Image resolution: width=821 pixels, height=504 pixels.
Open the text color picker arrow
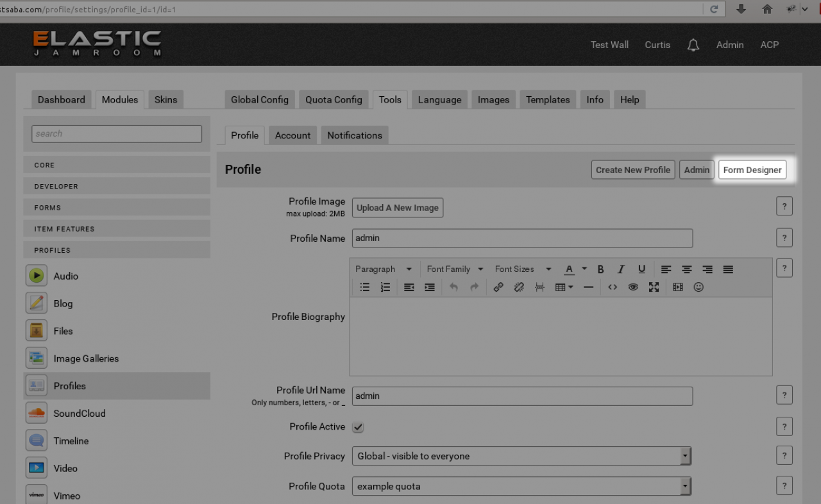584,269
